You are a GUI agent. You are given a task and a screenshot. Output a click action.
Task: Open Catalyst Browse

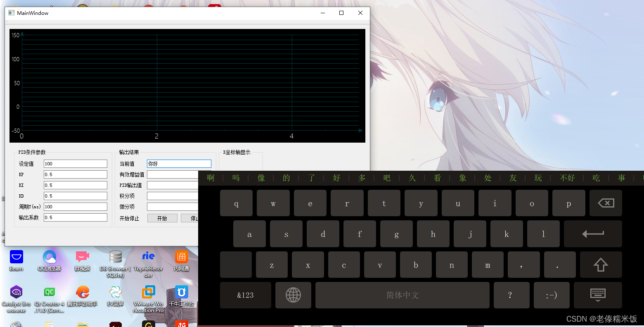coord(16,292)
